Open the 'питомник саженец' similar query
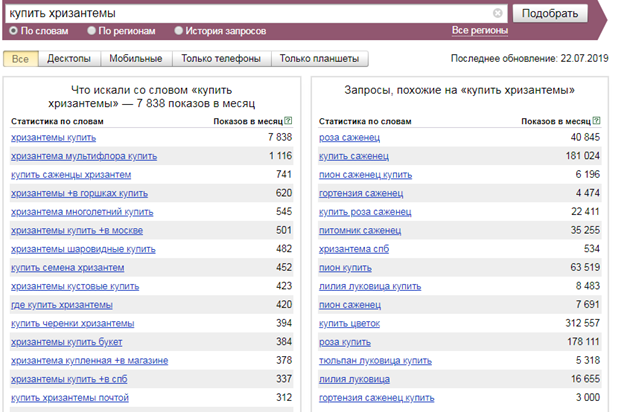 tap(360, 230)
